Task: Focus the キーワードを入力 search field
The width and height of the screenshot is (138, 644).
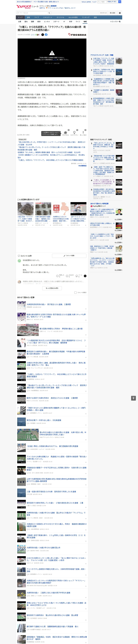Action: point(32,13)
